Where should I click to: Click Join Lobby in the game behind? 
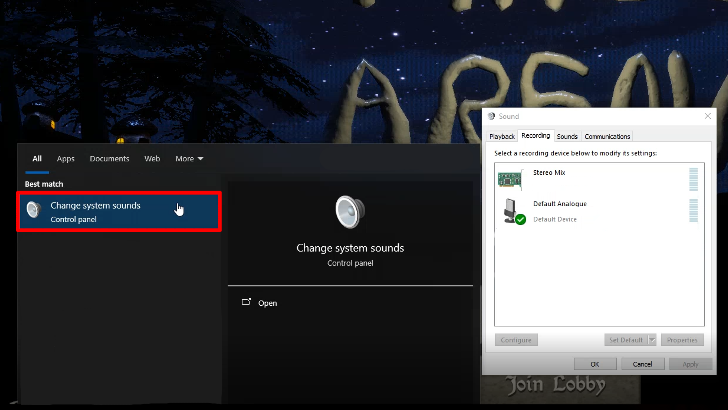click(x=556, y=385)
